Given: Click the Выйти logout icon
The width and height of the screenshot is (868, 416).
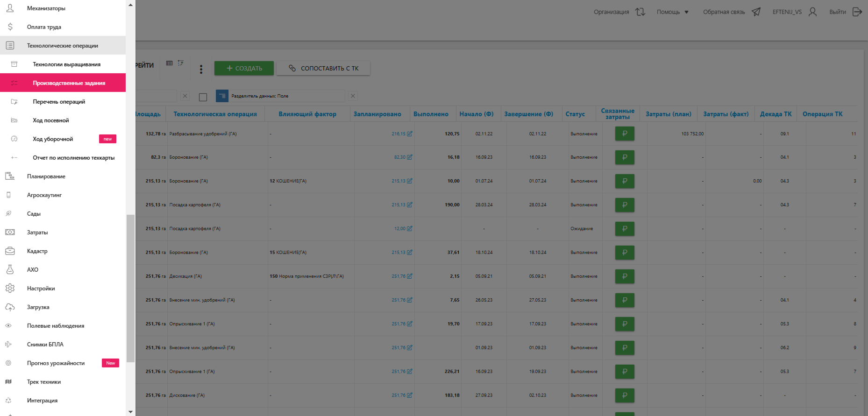Looking at the screenshot, I should pyautogui.click(x=857, y=12).
